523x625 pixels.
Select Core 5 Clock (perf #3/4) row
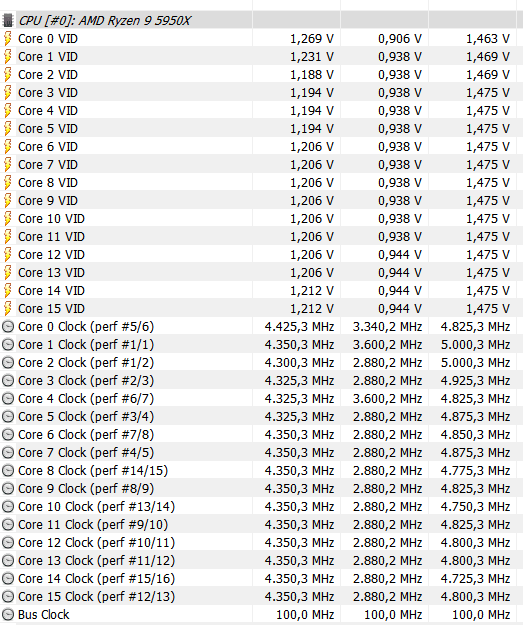pos(262,417)
